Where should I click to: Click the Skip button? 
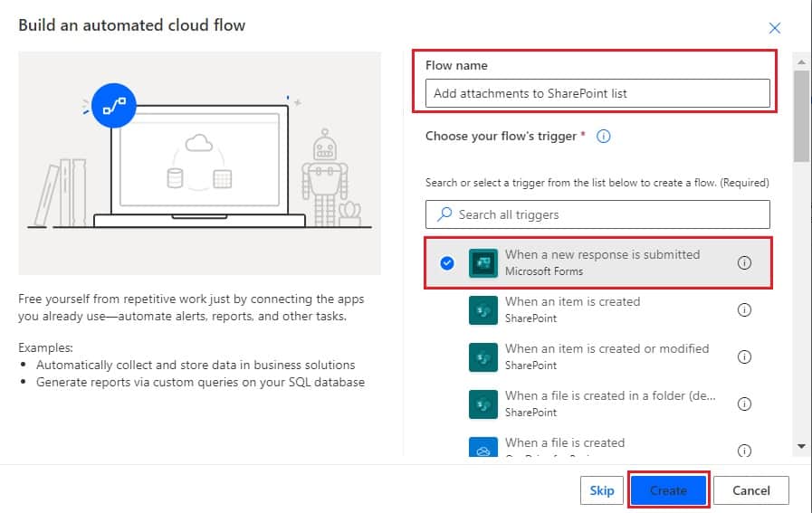tap(602, 490)
